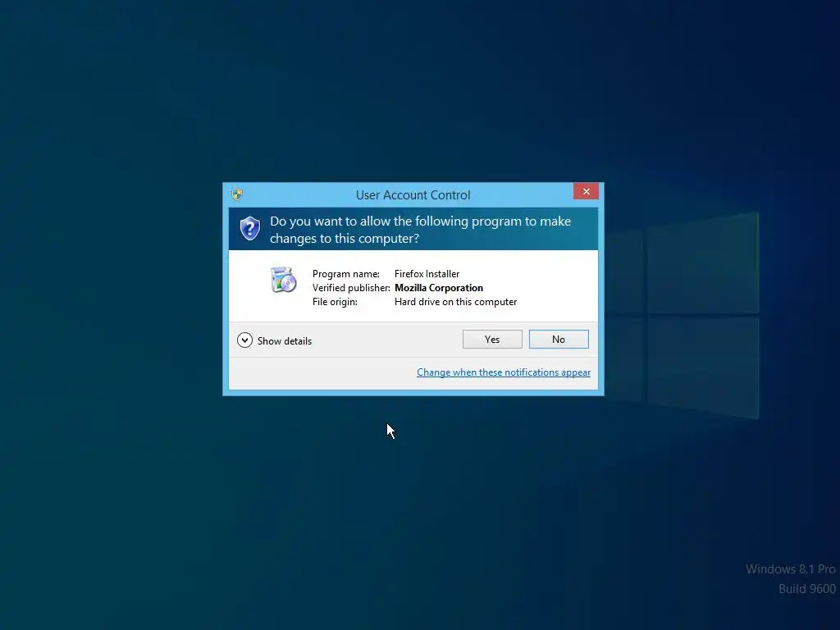This screenshot has height=630, width=840.
Task: Click the Firefox Installer program icon
Action: 283,280
